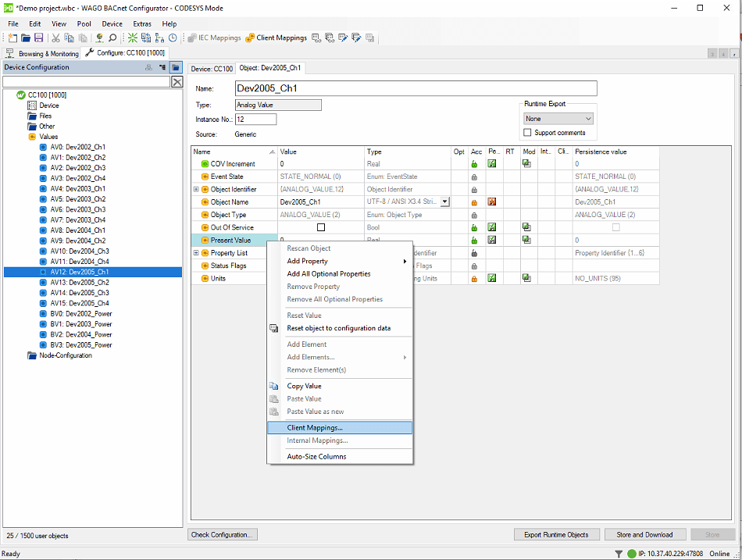Click the green starburst toolbar icon
The height and width of the screenshot is (560, 742).
[133, 37]
